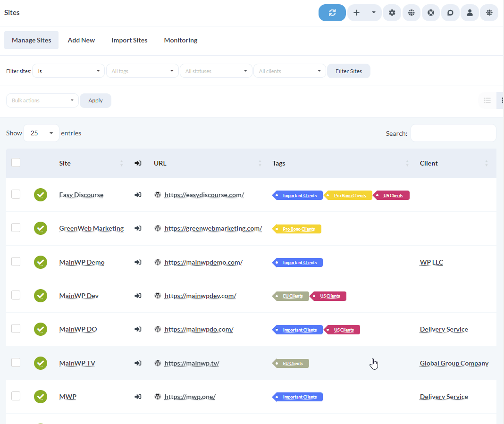Open the All tags filter dropdown

pos(142,71)
